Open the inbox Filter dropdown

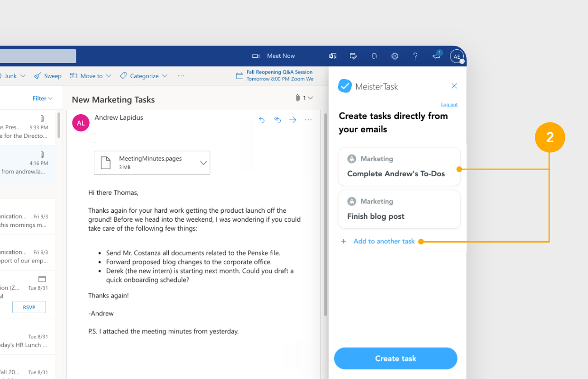(42, 99)
